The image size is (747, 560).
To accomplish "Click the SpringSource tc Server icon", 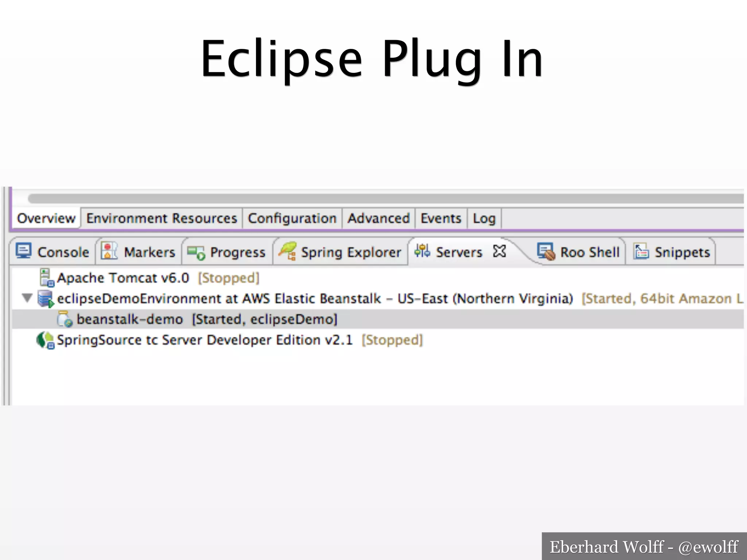I will (x=46, y=340).
